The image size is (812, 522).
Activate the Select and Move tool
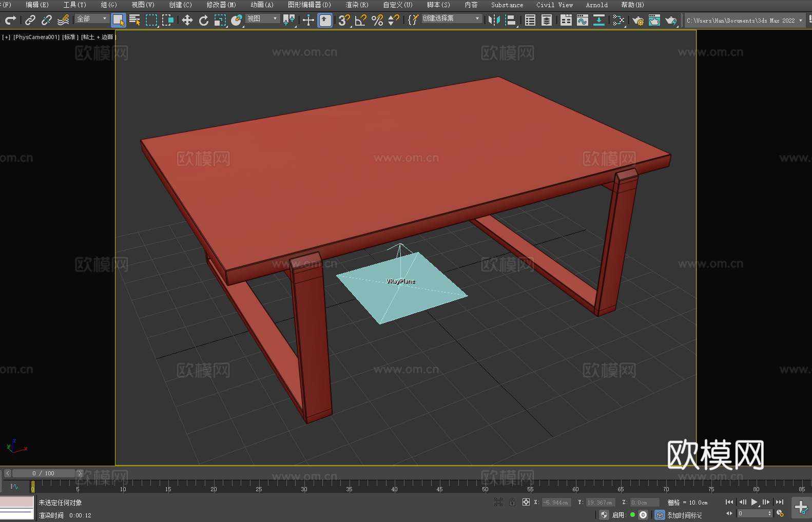[x=187, y=20]
